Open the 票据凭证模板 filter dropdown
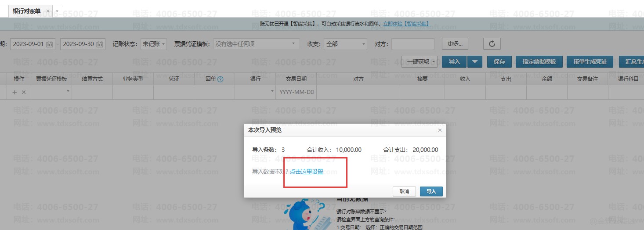 (x=256, y=44)
